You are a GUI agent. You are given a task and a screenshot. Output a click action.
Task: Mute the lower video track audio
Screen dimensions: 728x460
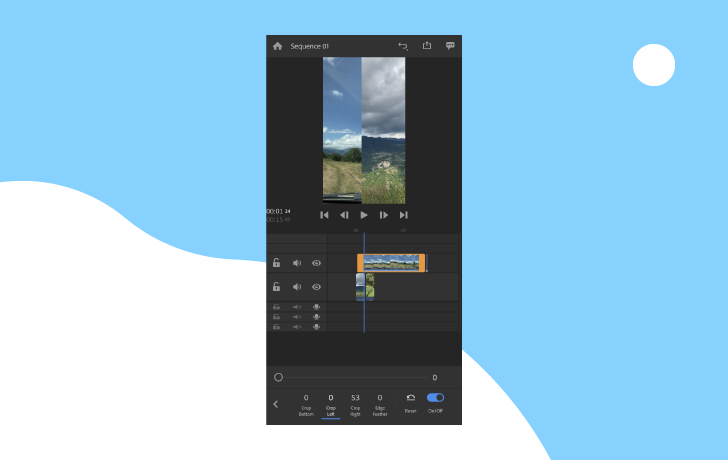coord(297,286)
